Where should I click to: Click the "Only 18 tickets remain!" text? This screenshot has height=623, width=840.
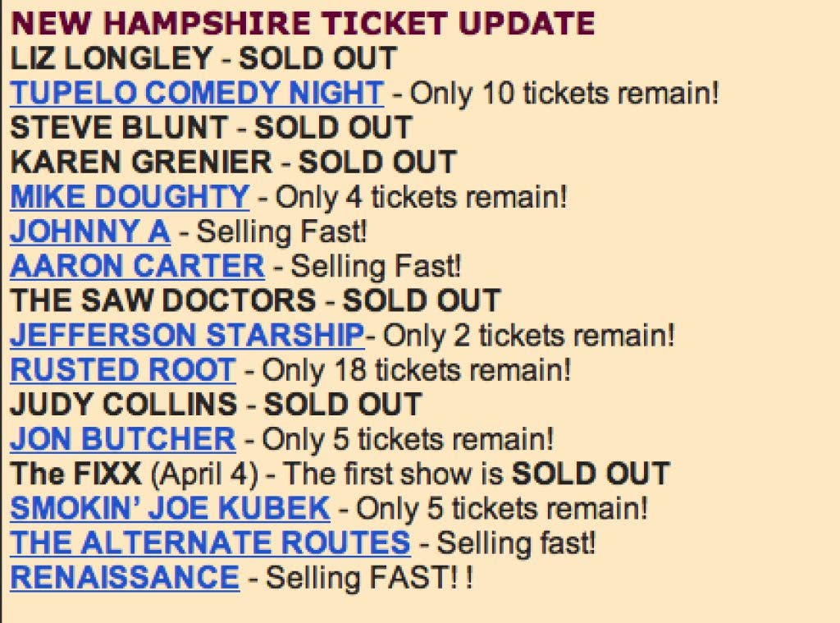coord(416,370)
